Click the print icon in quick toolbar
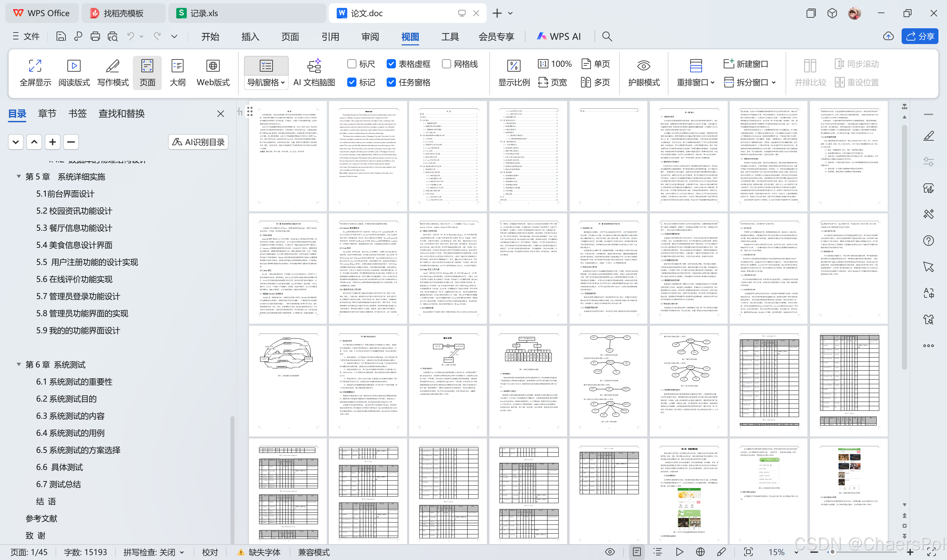This screenshot has height=560, width=947. 95,36
